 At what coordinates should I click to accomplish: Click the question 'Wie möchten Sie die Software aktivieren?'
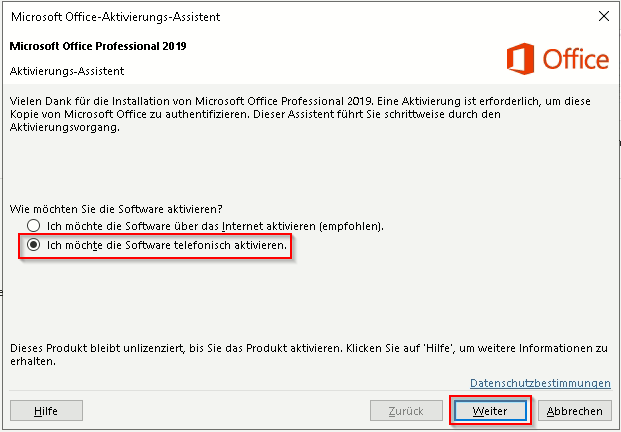(116, 208)
